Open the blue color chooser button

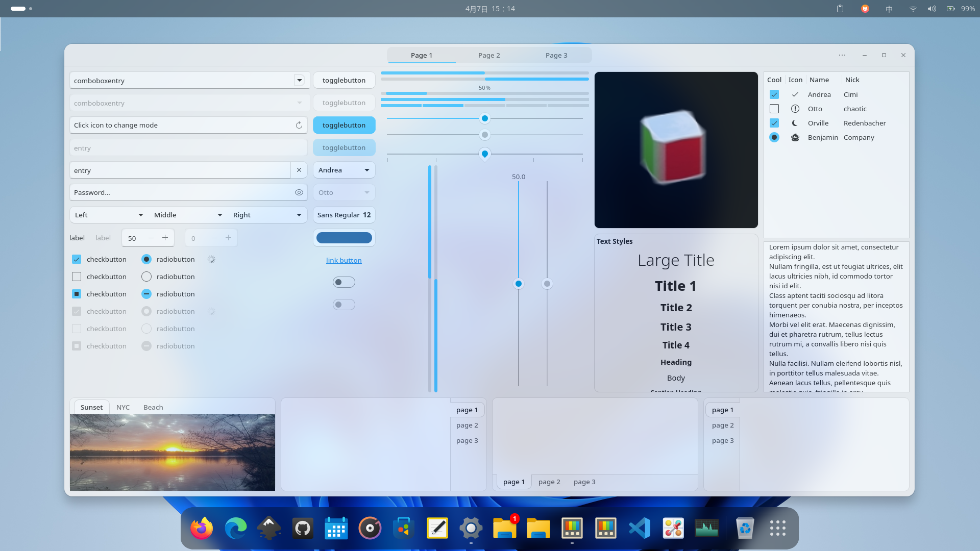(x=344, y=238)
